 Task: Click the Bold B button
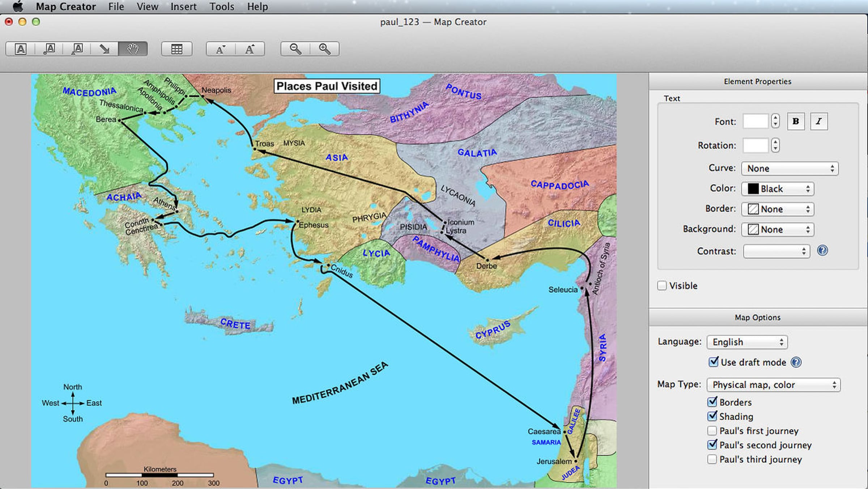tap(796, 122)
